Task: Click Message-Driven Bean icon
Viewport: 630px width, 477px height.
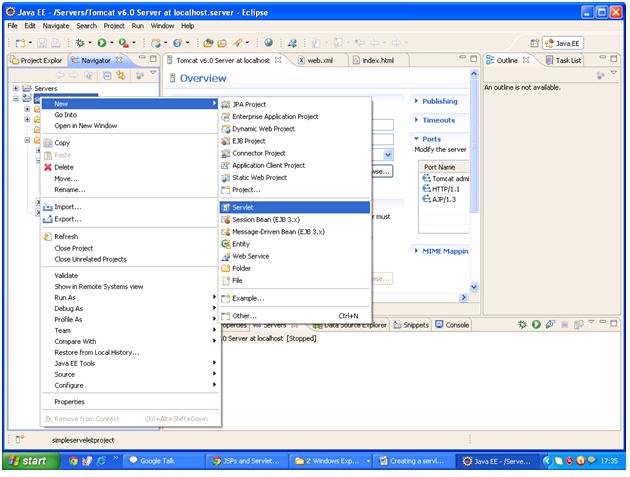Action: point(226,232)
